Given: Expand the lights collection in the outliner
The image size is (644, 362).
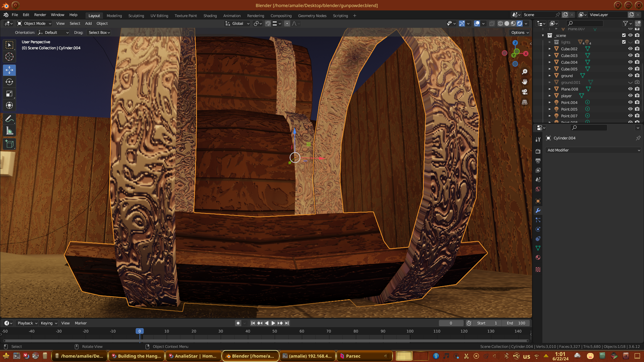Looking at the screenshot, I should (549, 42).
